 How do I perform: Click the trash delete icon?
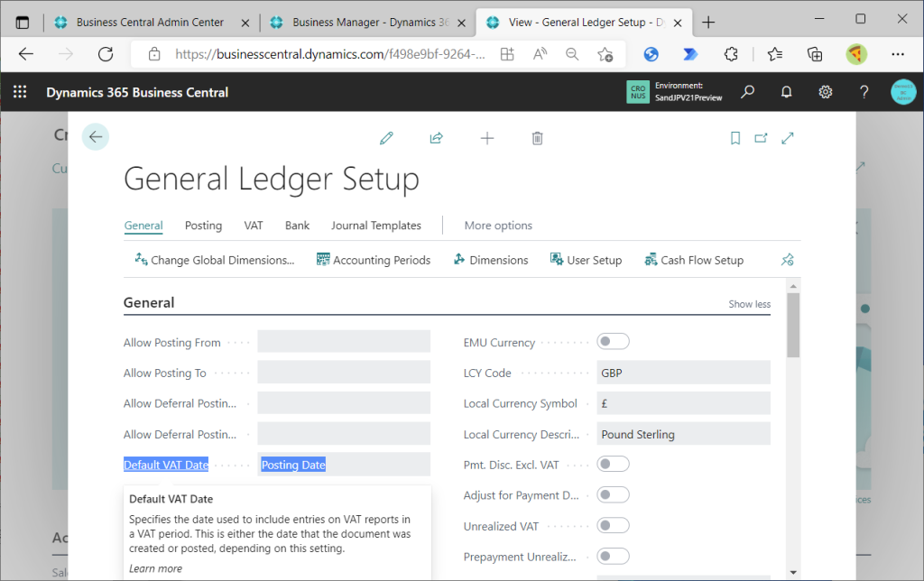click(538, 138)
